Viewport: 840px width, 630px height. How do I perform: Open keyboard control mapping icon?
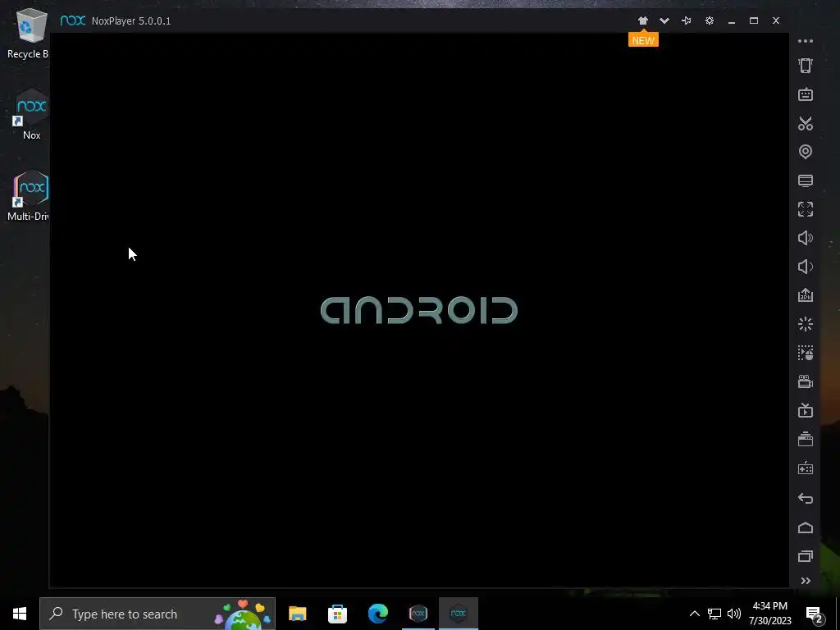(x=806, y=95)
